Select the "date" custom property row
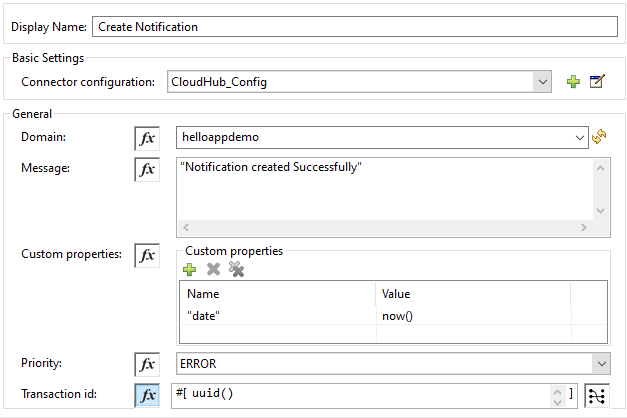 click(x=276, y=315)
